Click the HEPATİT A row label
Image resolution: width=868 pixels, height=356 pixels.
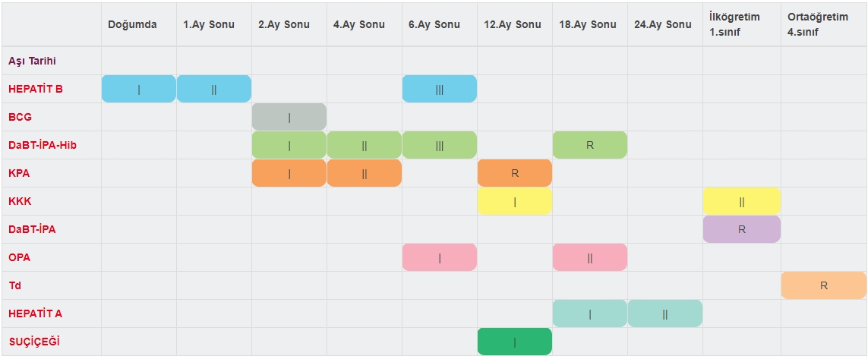(36, 313)
